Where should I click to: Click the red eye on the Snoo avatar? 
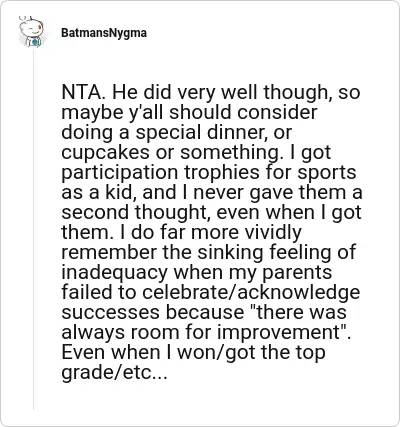(41, 26)
